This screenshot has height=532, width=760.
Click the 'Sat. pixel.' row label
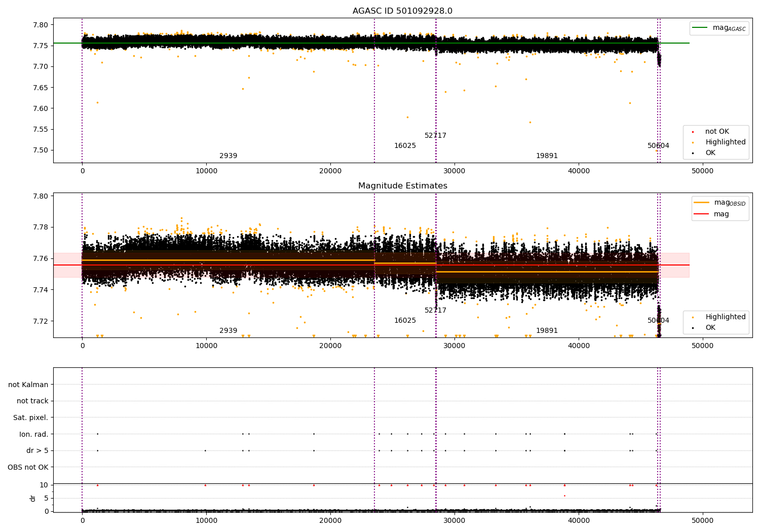point(31,417)
